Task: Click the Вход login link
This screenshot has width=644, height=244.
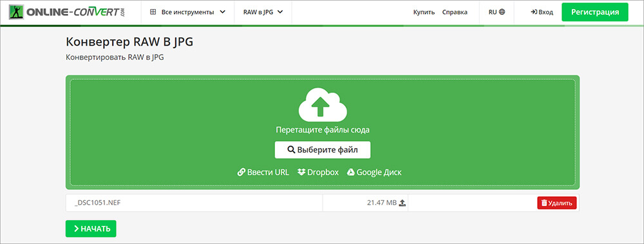Action: pos(542,12)
